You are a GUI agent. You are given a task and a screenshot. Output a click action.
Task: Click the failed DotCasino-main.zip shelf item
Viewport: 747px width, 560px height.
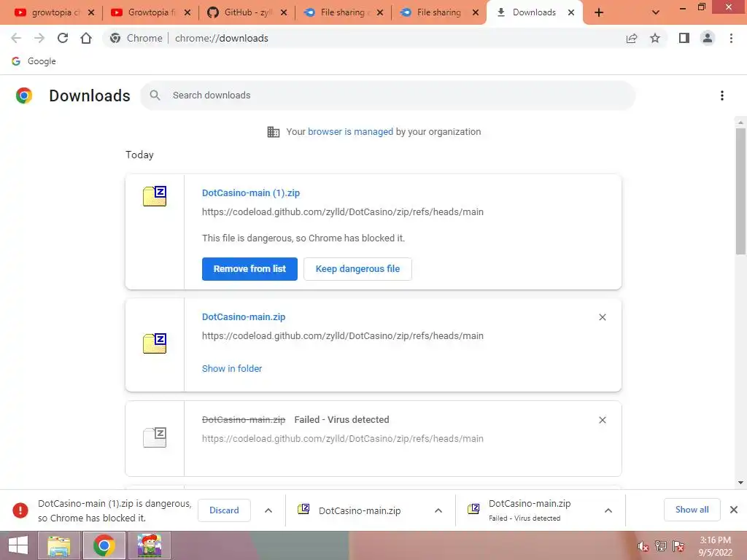pyautogui.click(x=529, y=510)
